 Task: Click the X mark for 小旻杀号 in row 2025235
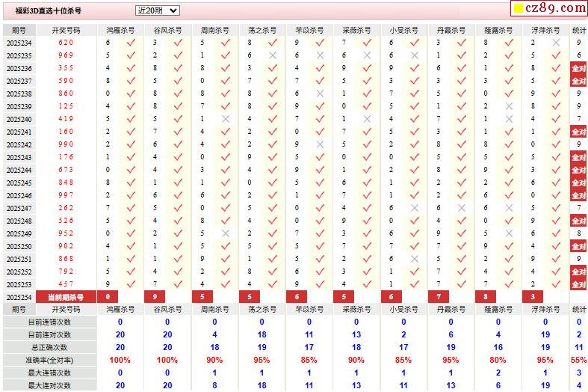point(415,55)
